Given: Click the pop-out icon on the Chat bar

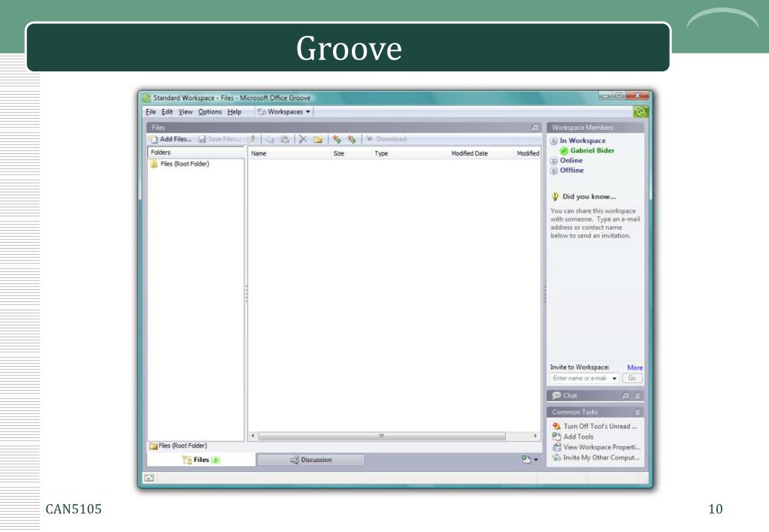Looking at the screenshot, I should tap(625, 396).
